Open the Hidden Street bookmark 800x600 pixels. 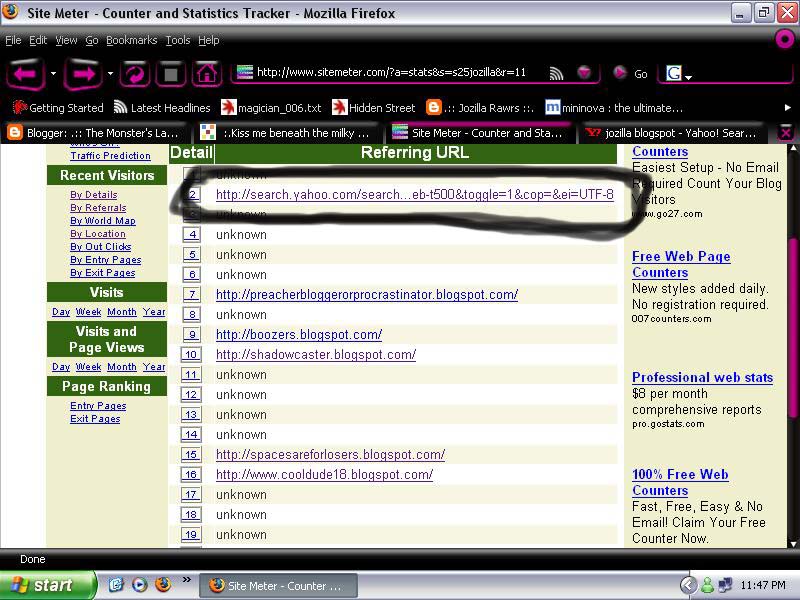373,108
